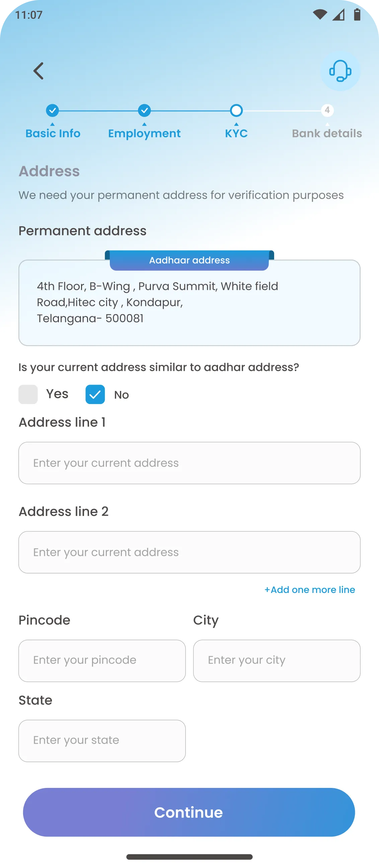Tap the battery status icon
379x868 pixels.
[x=357, y=14]
